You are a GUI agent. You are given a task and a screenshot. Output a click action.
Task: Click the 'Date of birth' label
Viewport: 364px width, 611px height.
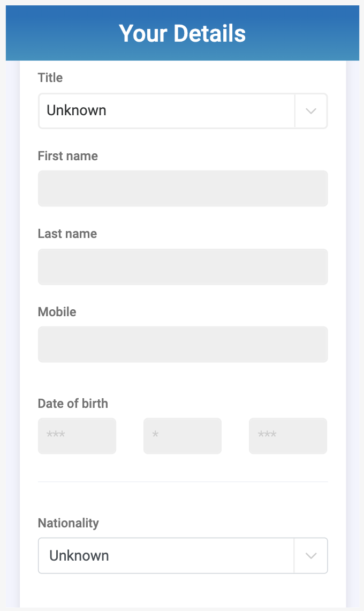pyautogui.click(x=73, y=404)
